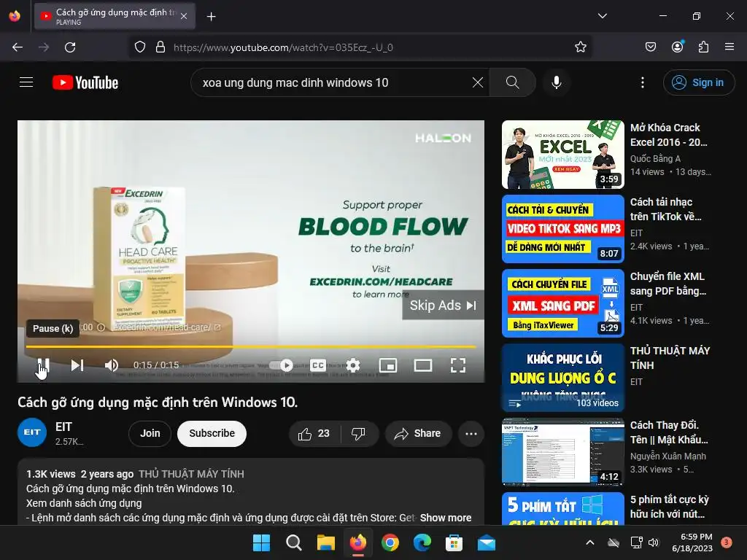Go back in Firefox

pos(18,47)
